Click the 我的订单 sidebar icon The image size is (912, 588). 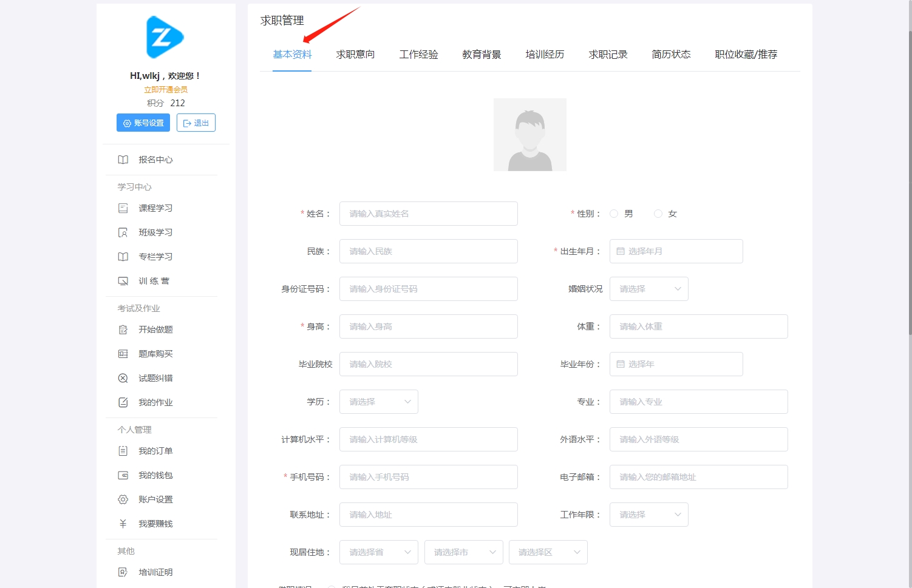123,451
